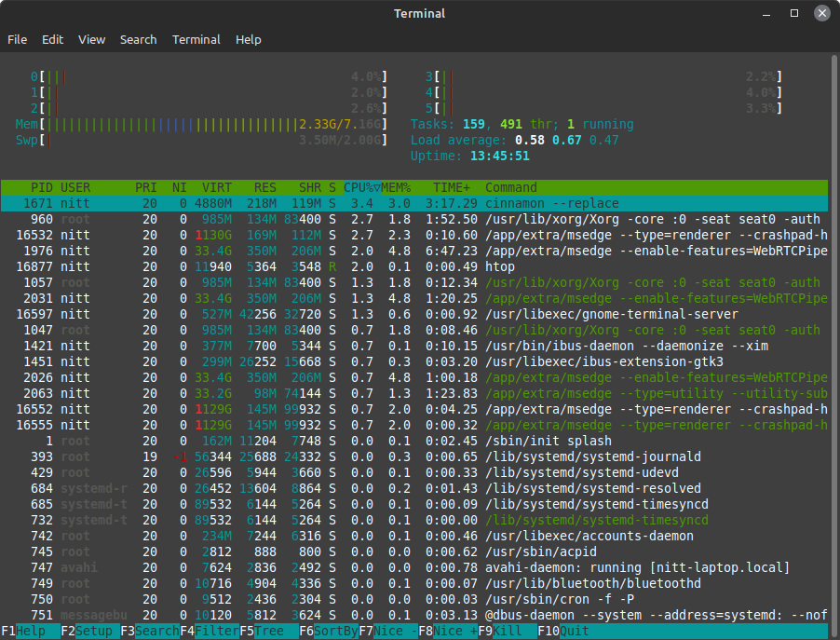Image resolution: width=840 pixels, height=640 pixels.
Task: Open the Search menu
Action: point(138,40)
